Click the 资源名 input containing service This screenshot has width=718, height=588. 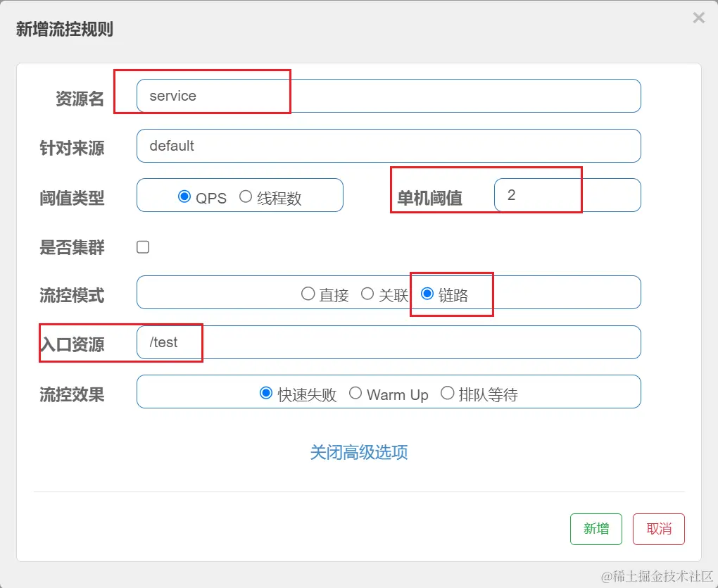coord(388,96)
